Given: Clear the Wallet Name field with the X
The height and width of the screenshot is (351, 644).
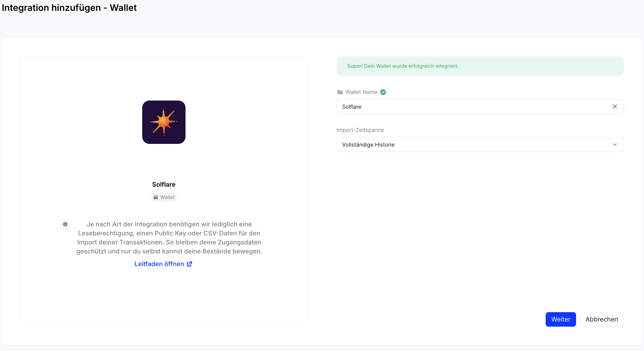Looking at the screenshot, I should 615,107.
